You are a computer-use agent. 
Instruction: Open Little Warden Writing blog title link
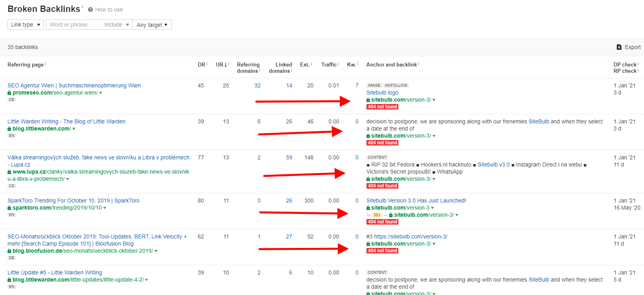click(66, 121)
